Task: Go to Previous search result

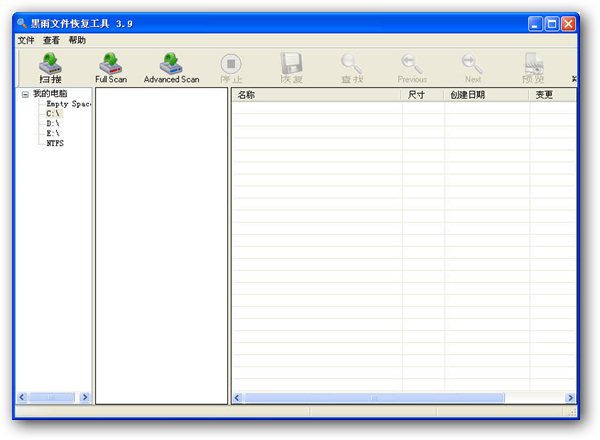Action: click(x=412, y=67)
